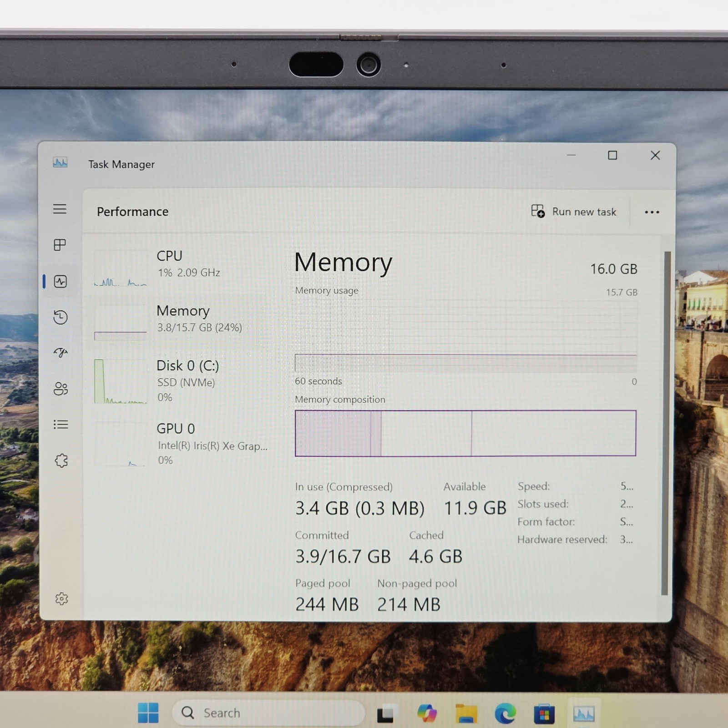Select the Memory entry in list

(182, 321)
